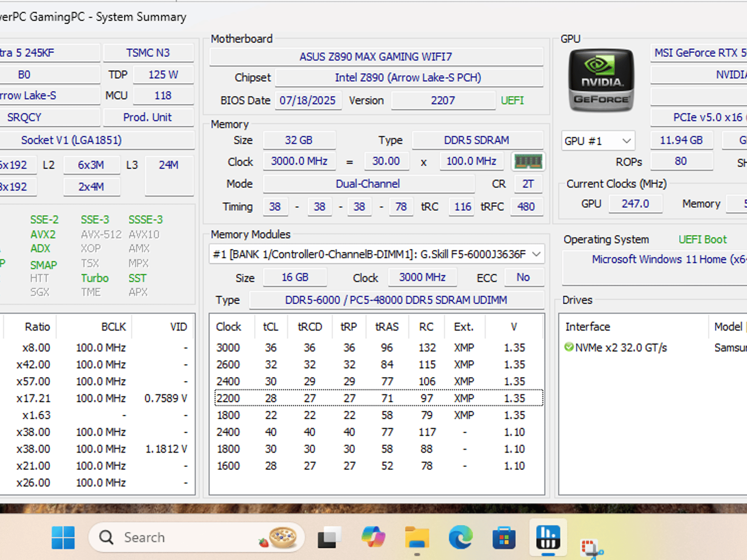Click the Model column header in Drives

click(x=728, y=327)
